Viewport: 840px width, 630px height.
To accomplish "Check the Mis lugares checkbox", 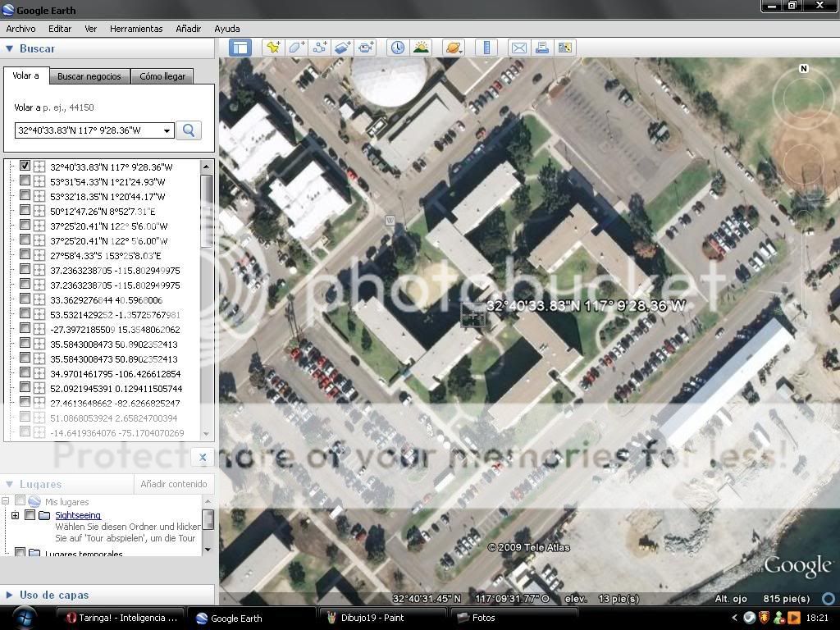I will (20, 500).
